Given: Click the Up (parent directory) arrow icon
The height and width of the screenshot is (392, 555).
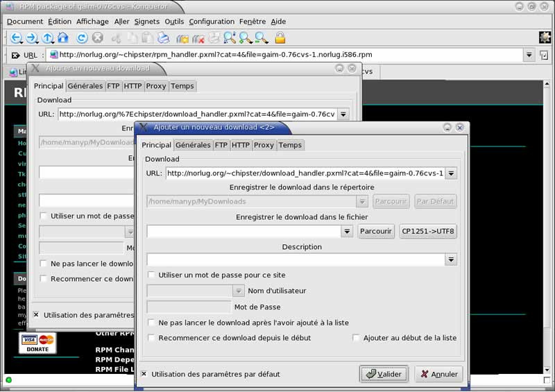Looking at the screenshot, I should 48,38.
